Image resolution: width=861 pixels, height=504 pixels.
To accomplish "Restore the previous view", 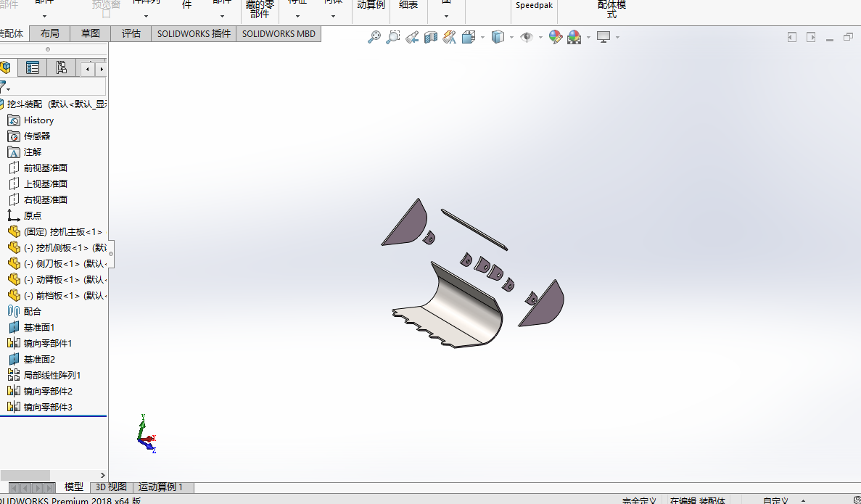I will (x=412, y=37).
